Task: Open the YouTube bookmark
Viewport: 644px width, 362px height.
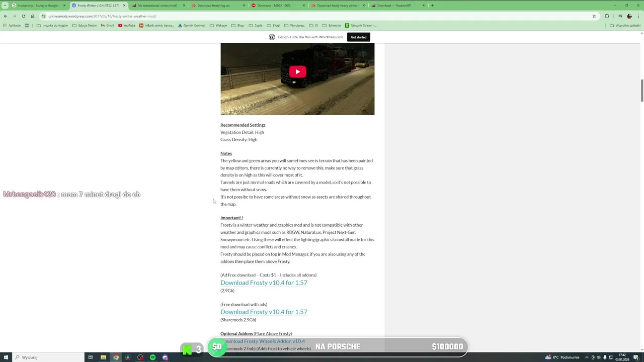Action: [127, 25]
